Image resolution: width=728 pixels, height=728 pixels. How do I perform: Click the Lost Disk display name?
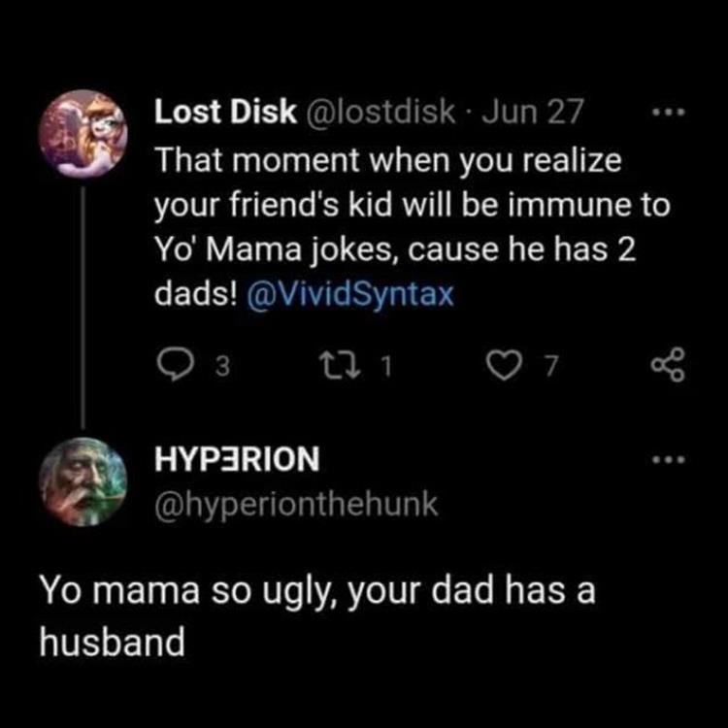[x=226, y=114]
